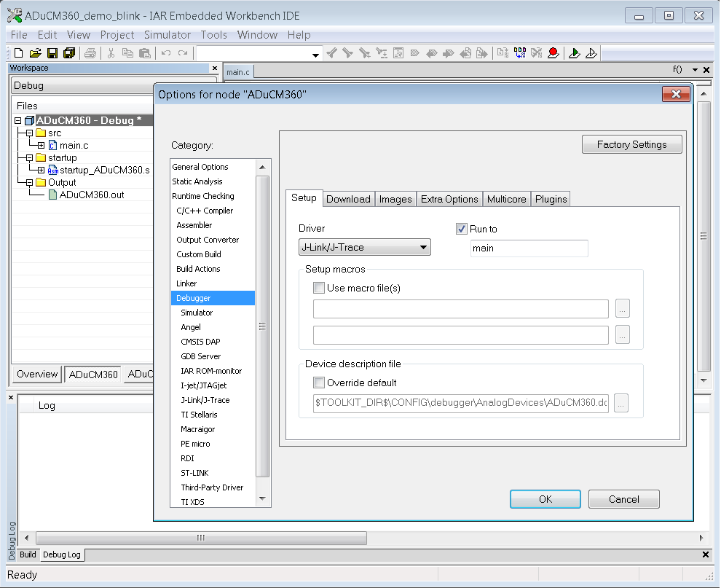Click the Log horizontal scrollbar thumb
This screenshot has height=588, width=721.
click(202, 538)
